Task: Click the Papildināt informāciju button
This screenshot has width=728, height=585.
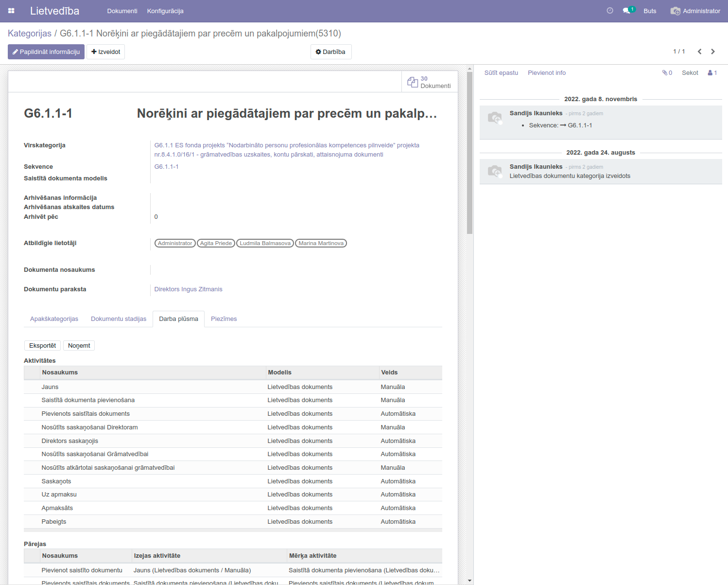Action: click(46, 52)
